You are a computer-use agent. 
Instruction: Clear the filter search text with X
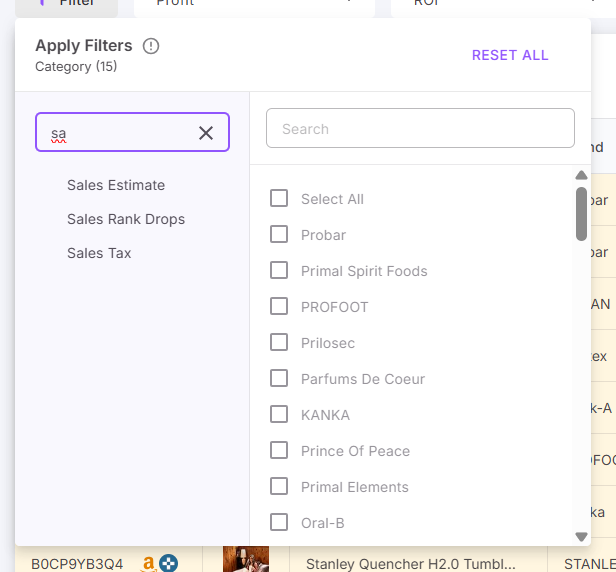[x=206, y=133]
